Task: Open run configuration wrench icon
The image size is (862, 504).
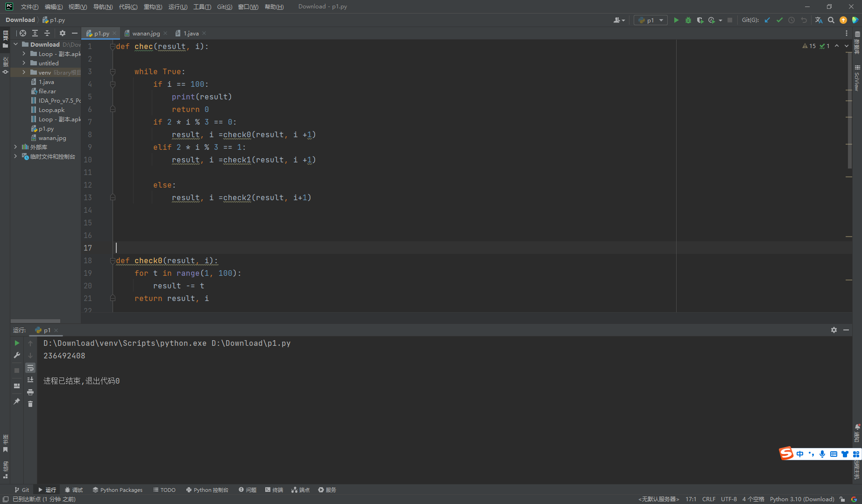Action: 17,355
